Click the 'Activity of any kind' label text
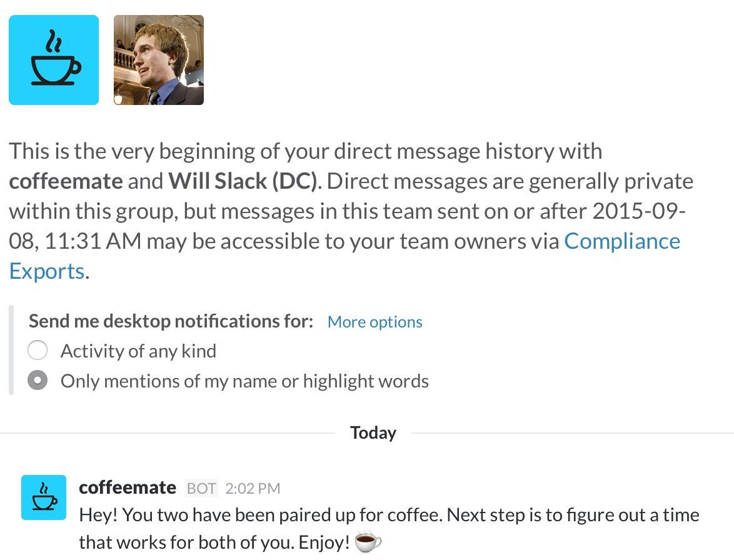The width and height of the screenshot is (734, 560). (x=138, y=351)
